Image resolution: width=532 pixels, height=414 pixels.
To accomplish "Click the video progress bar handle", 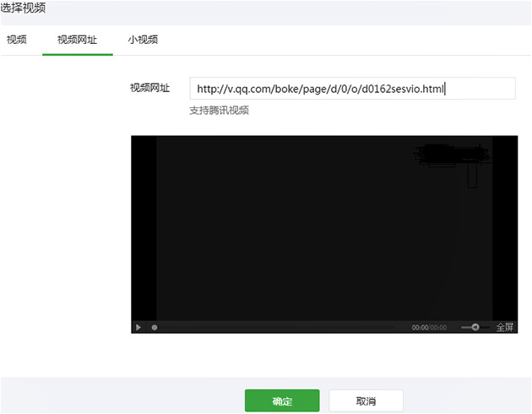I will pos(155,328).
